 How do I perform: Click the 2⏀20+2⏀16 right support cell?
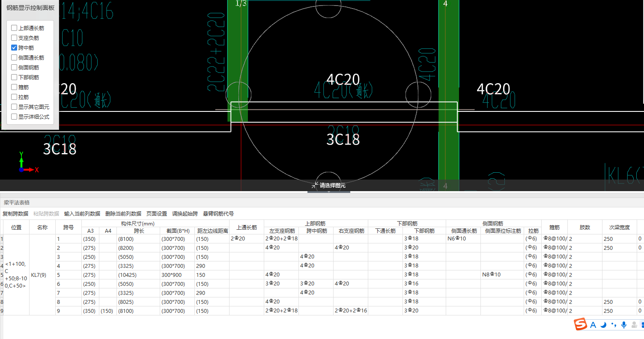(x=351, y=311)
